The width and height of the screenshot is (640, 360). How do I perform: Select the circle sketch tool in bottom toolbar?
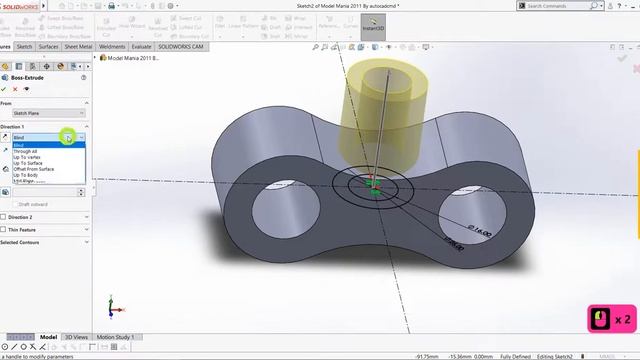(23, 347)
